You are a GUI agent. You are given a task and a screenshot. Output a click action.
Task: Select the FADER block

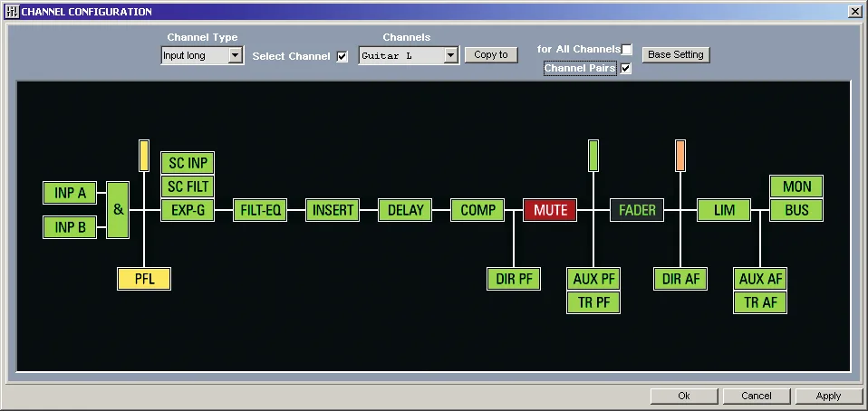[x=637, y=210]
